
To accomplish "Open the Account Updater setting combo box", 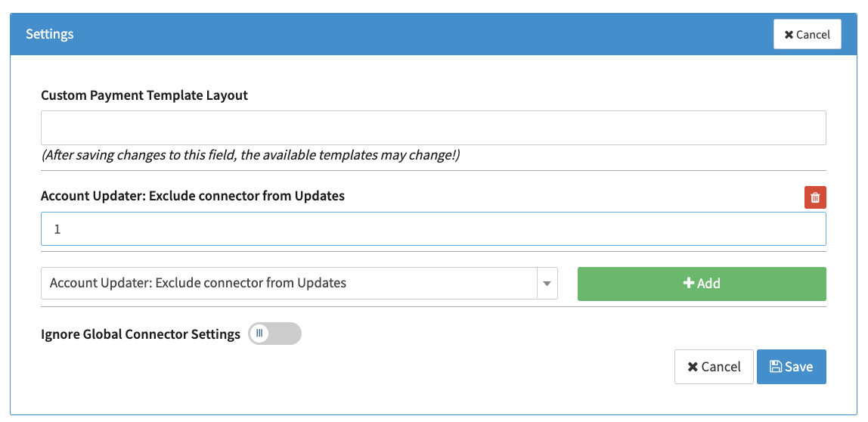I will (x=289, y=284).
